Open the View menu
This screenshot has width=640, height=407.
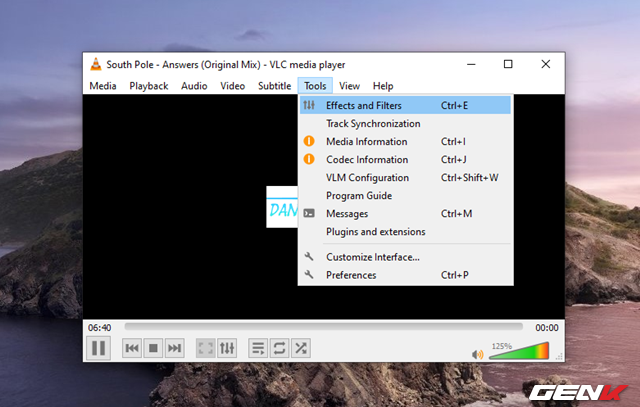349,86
